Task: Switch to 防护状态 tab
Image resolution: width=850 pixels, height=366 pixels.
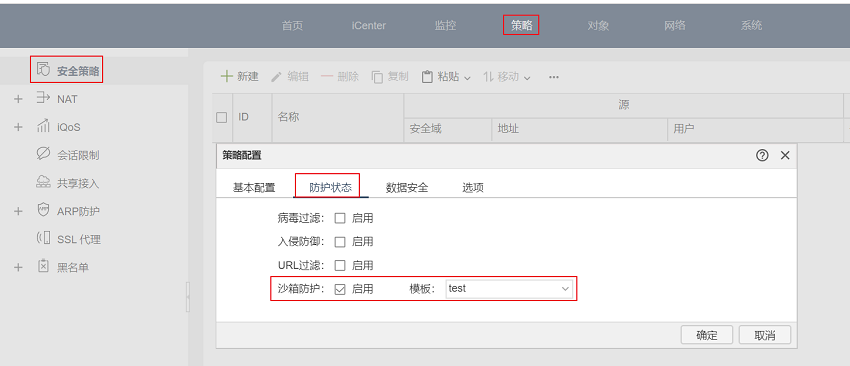Action: [x=330, y=188]
